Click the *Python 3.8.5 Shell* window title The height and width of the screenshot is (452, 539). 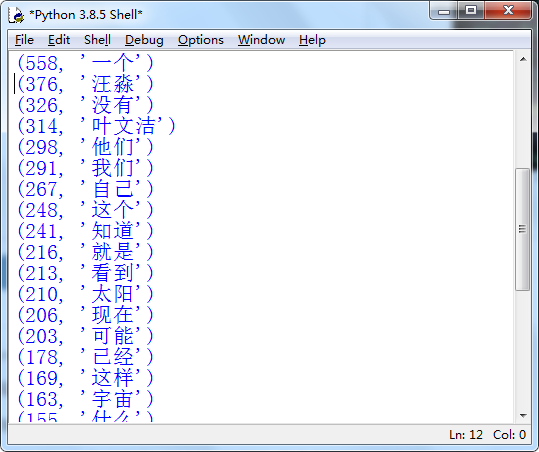[86, 15]
